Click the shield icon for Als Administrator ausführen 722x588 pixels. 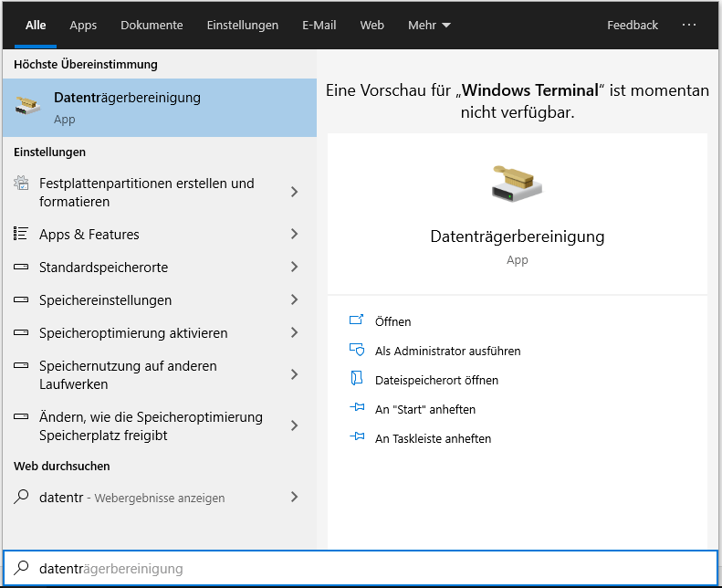(x=357, y=350)
